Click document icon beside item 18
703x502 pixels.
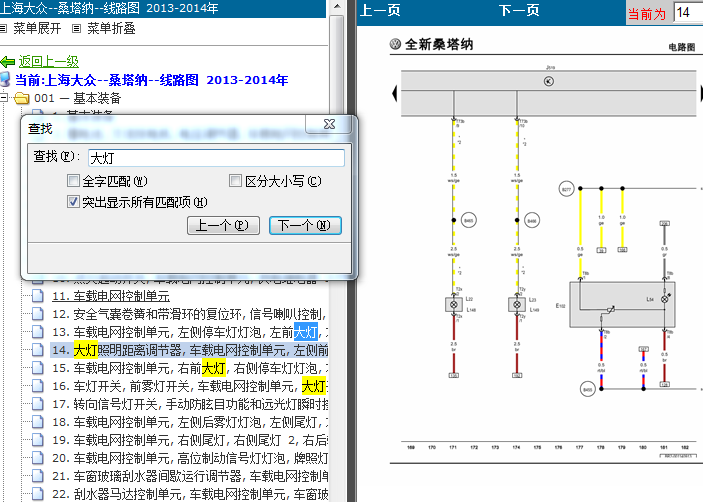pos(38,422)
